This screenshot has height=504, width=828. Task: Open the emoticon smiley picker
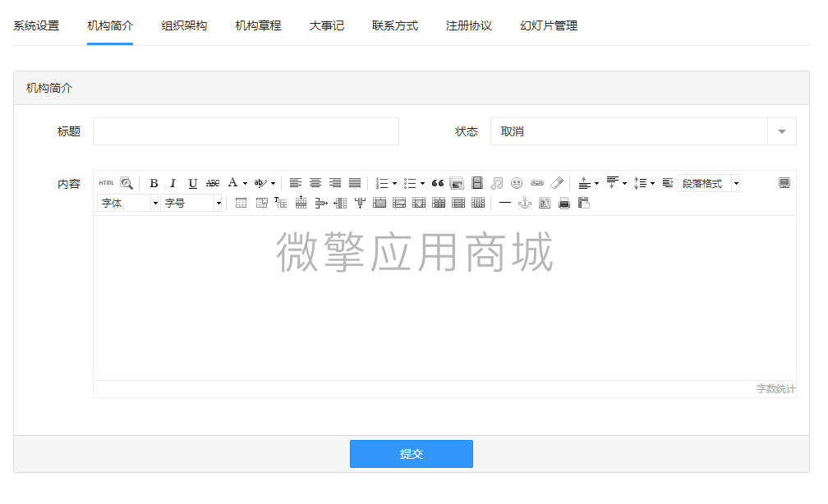click(517, 183)
